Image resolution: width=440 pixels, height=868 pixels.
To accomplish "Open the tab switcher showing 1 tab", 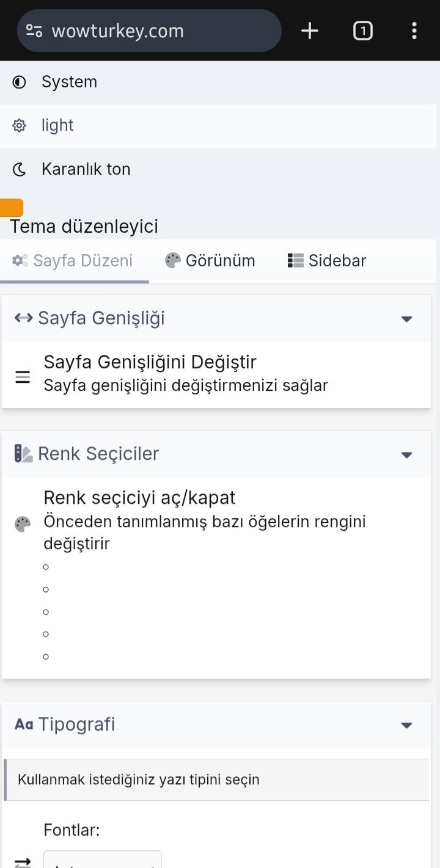I will click(362, 31).
